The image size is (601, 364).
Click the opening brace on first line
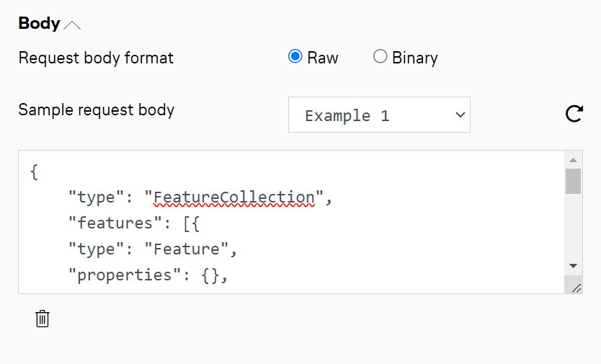click(x=35, y=172)
